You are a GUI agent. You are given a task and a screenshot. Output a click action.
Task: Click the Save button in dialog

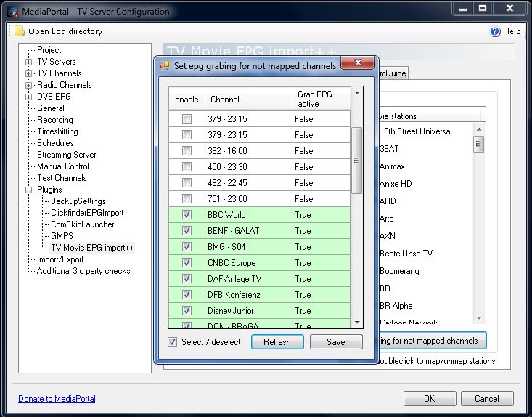[336, 341]
